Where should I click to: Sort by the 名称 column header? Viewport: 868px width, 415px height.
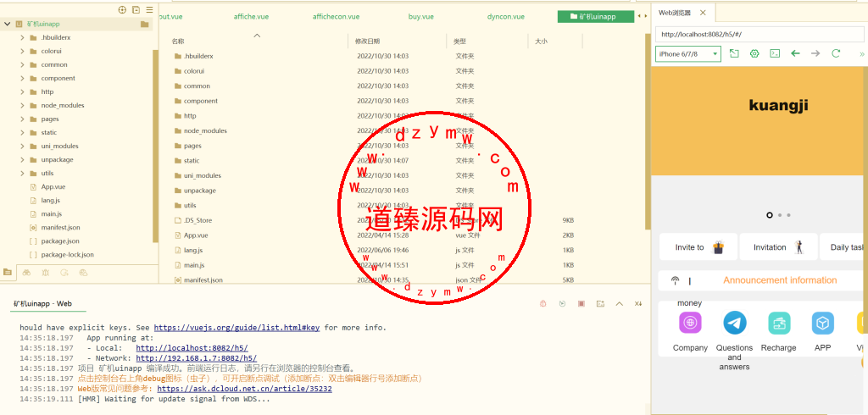tap(178, 41)
